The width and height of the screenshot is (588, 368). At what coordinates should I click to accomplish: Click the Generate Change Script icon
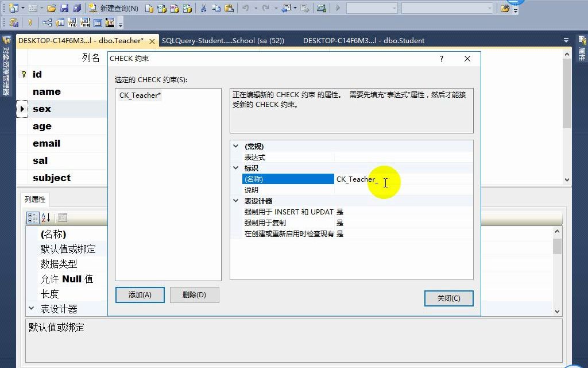pyautogui.click(x=13, y=22)
